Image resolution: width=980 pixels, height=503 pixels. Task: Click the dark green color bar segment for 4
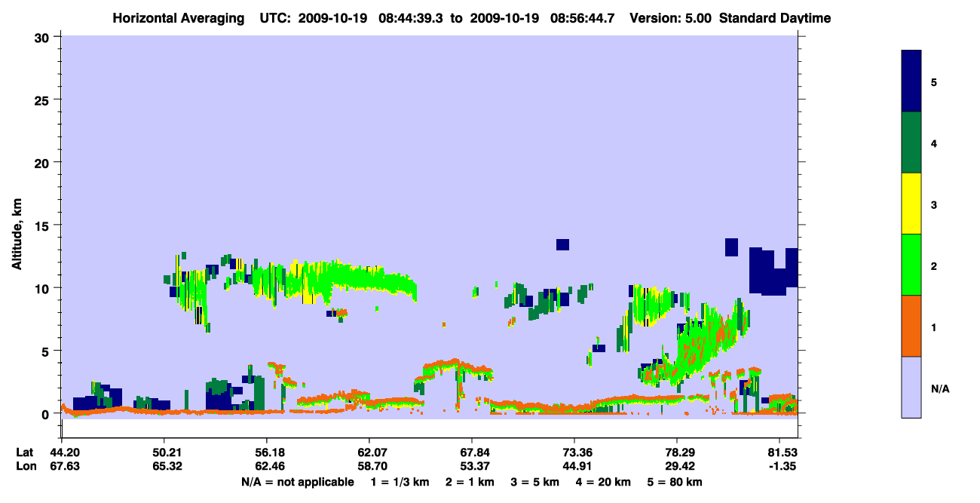pos(911,143)
